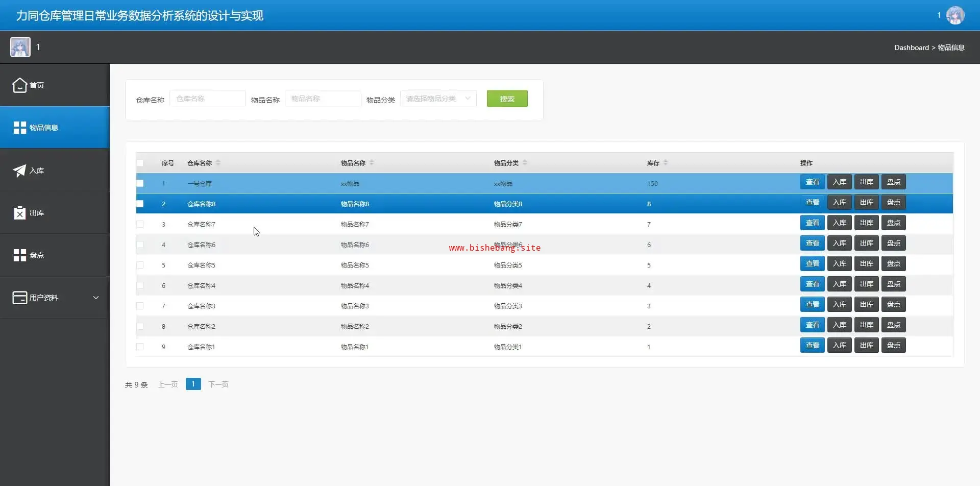
Task: Toggle the select-all checkbox in table header
Action: pos(140,163)
